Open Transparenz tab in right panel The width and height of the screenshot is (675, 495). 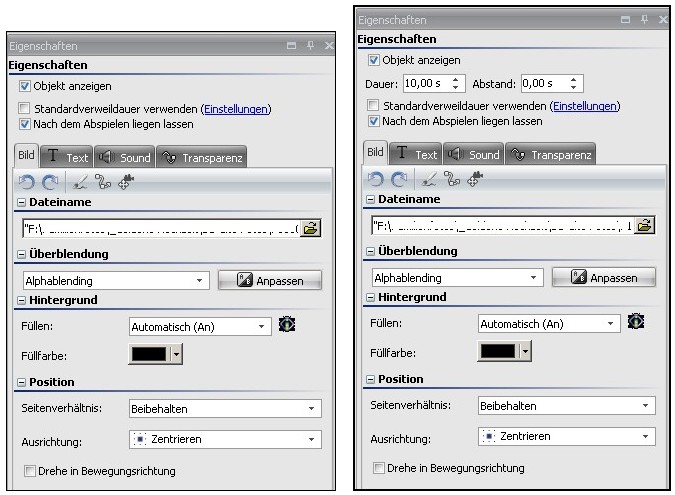click(551, 154)
